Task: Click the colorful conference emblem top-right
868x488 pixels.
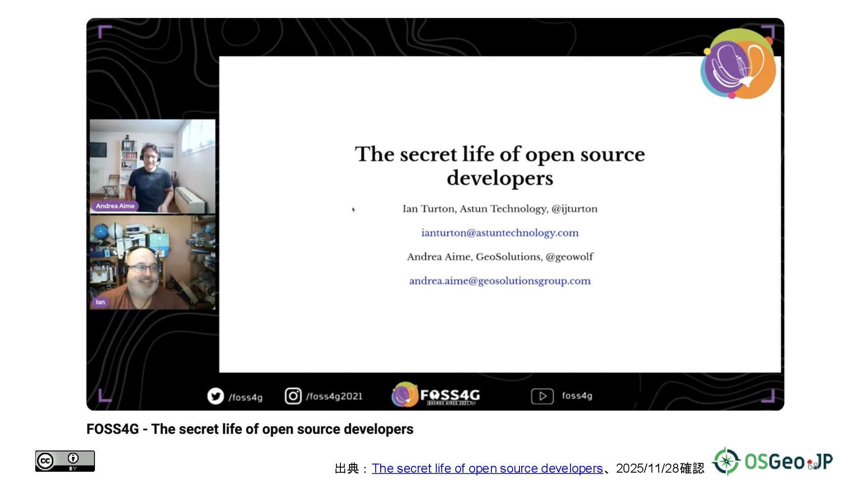Action: [x=738, y=64]
